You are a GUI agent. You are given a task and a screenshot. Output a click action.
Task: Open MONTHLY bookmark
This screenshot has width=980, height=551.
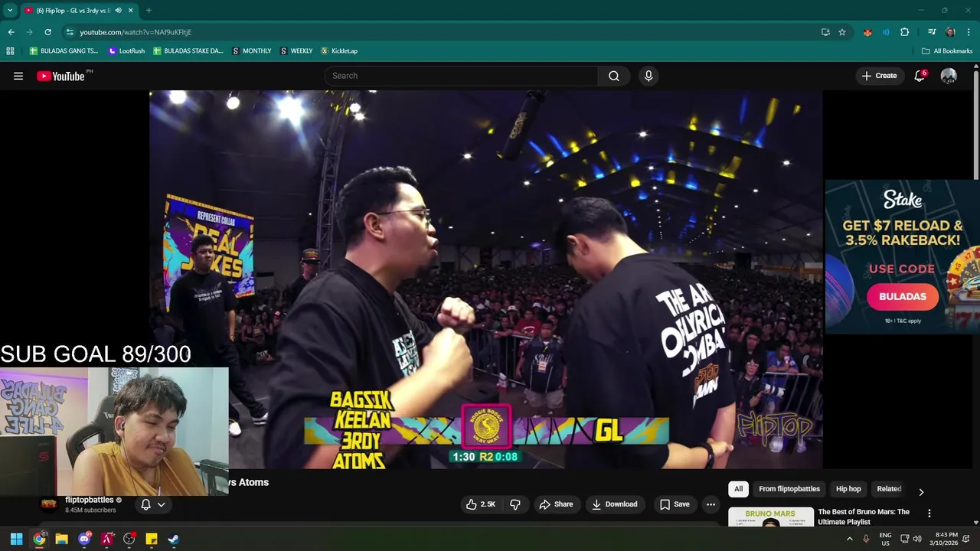click(252, 51)
